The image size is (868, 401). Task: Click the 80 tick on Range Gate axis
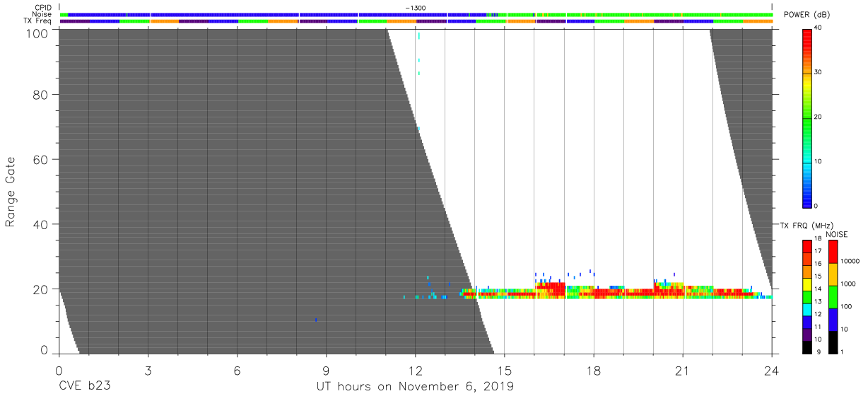pos(40,95)
